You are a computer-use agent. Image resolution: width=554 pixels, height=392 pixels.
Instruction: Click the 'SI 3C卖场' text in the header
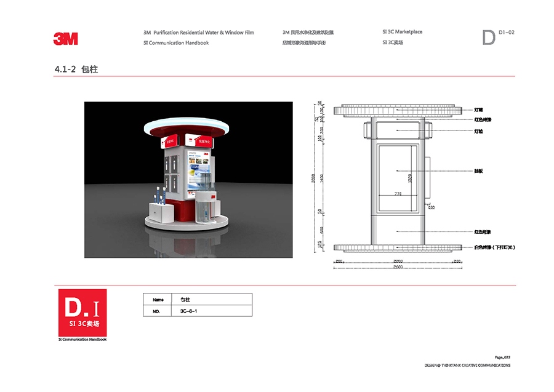click(x=393, y=42)
